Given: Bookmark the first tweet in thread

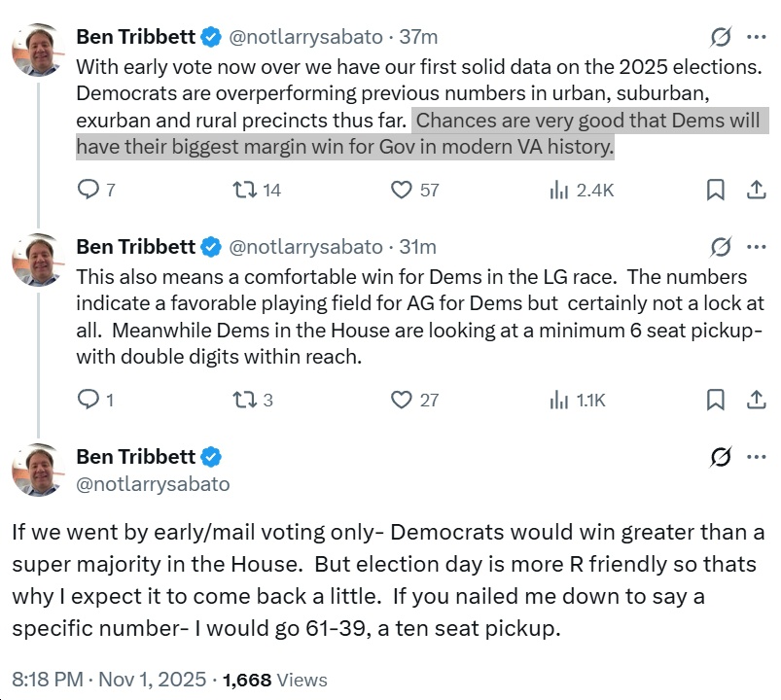Looking at the screenshot, I should tap(715, 191).
